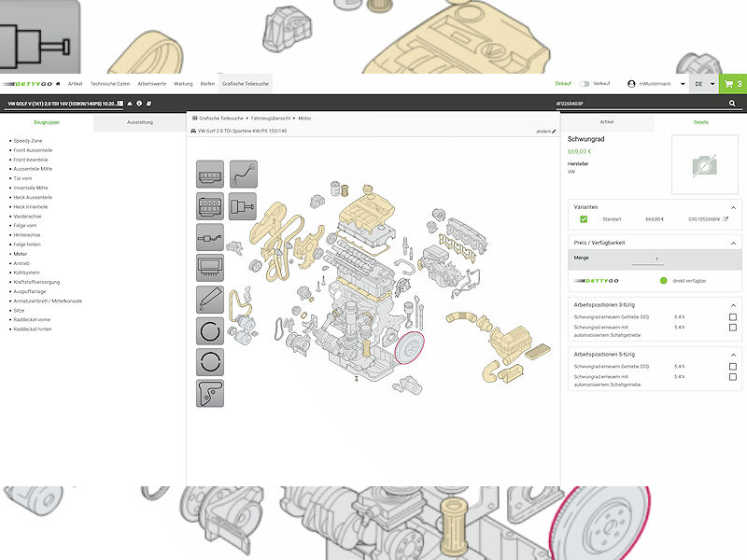
Task: Click the highlighted flywheel in engine diagram
Action: [410, 347]
